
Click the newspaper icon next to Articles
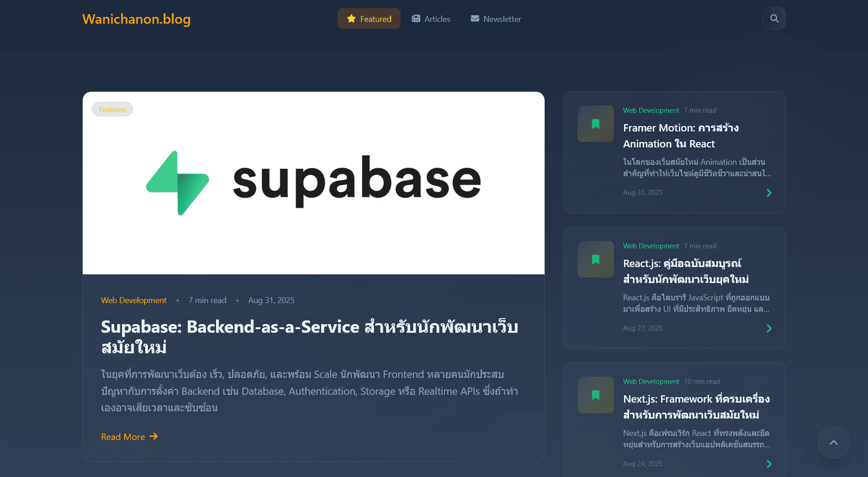[x=416, y=19]
